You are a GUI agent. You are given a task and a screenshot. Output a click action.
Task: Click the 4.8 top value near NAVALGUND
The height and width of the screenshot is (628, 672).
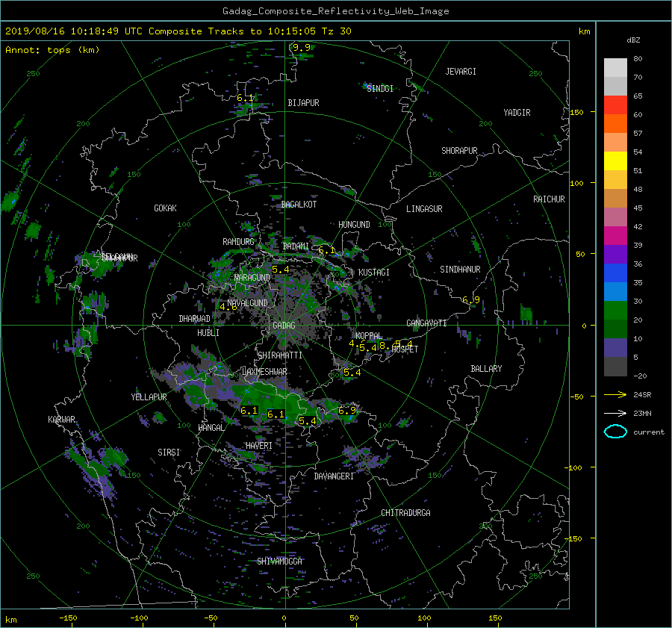pyautogui.click(x=228, y=306)
